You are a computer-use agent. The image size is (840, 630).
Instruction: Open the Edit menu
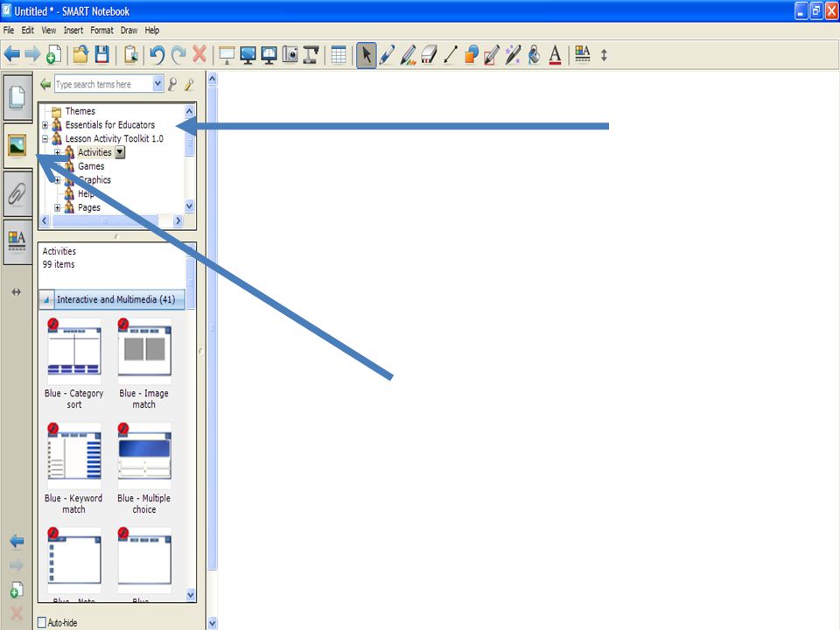(28, 30)
